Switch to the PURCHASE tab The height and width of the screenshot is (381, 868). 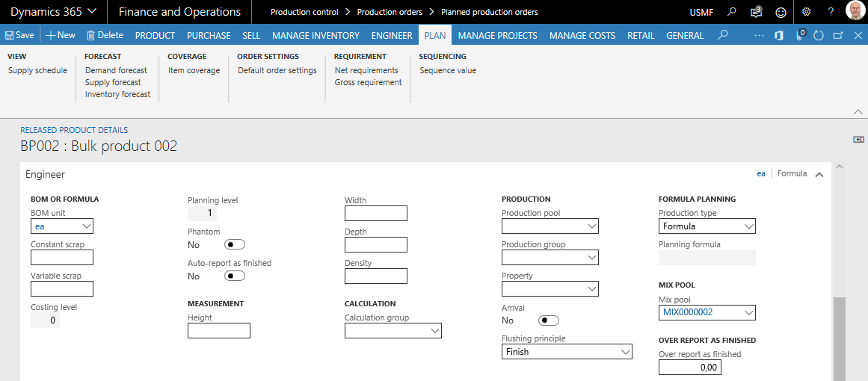(x=209, y=35)
